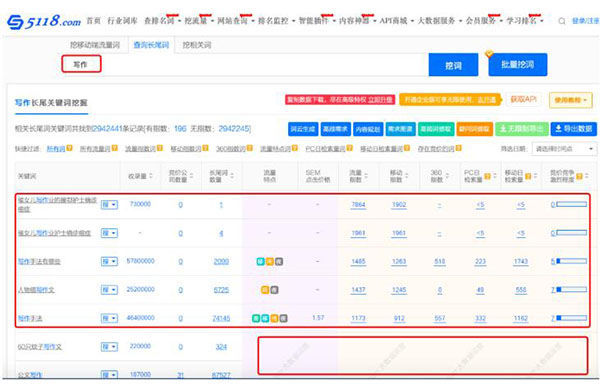Open the 搜 dropdown in 写作手法 row

coord(109,318)
